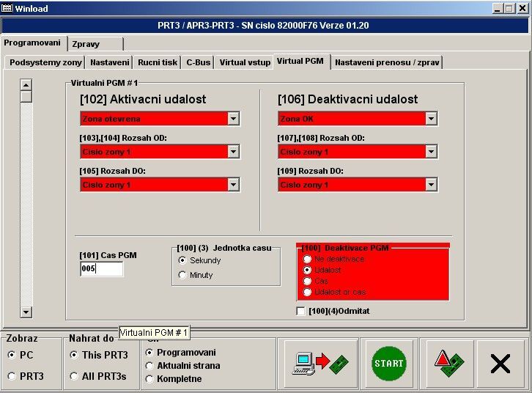The width and height of the screenshot is (532, 393).
Task: Select PRT3 under Zobraz
Action: tap(11, 376)
